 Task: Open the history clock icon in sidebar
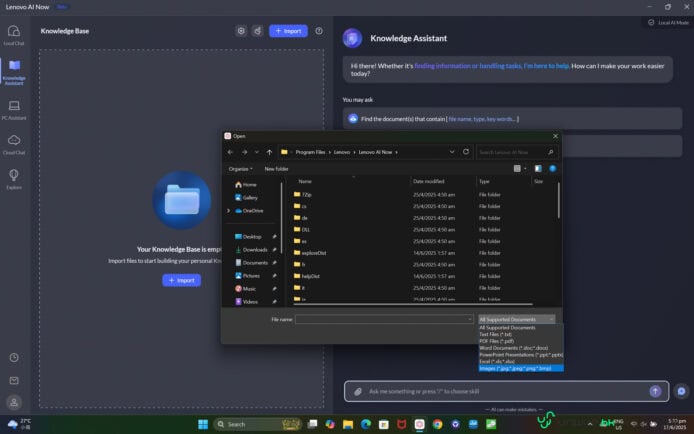(14, 357)
